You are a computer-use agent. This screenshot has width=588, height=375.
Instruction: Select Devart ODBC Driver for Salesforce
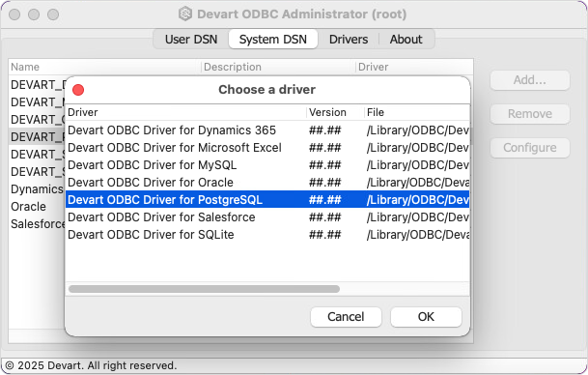click(267, 216)
